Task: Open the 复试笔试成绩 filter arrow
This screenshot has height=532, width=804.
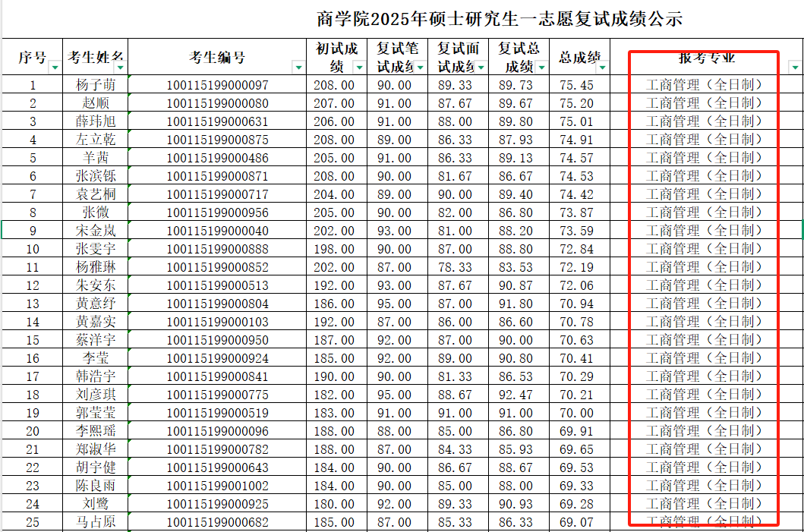Action: pos(420,67)
